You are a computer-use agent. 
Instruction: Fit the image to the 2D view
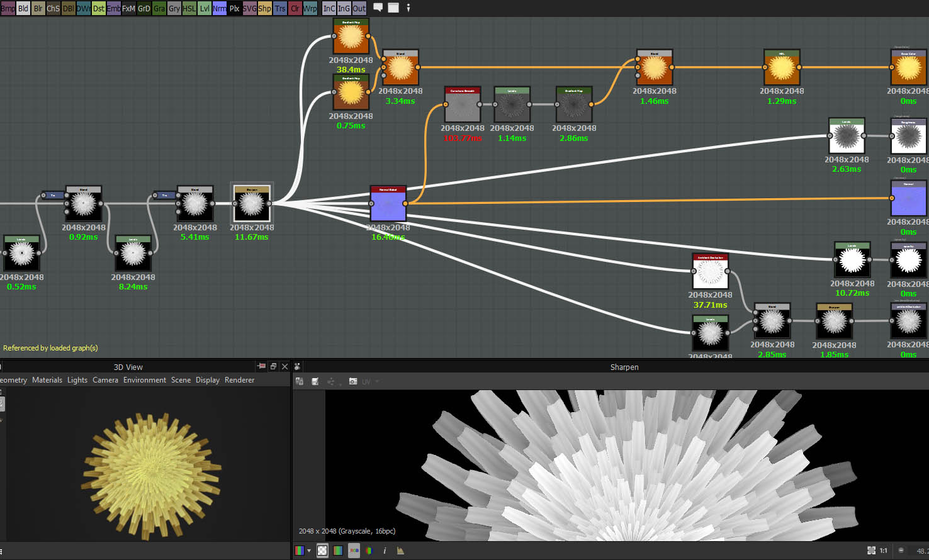(871, 551)
